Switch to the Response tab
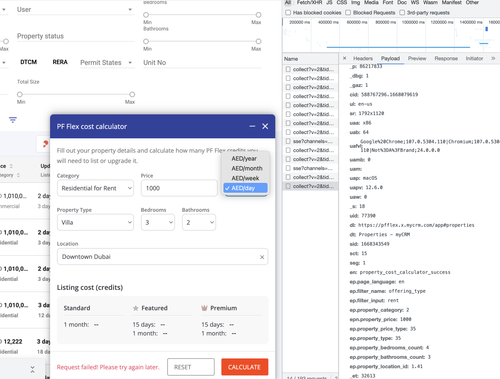500x379 pixels. click(x=446, y=58)
